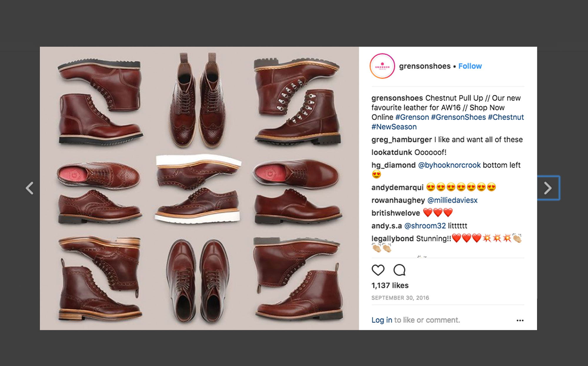Image resolution: width=588 pixels, height=366 pixels.
Task: Open the @shroom32 mention link
Action: click(x=425, y=226)
